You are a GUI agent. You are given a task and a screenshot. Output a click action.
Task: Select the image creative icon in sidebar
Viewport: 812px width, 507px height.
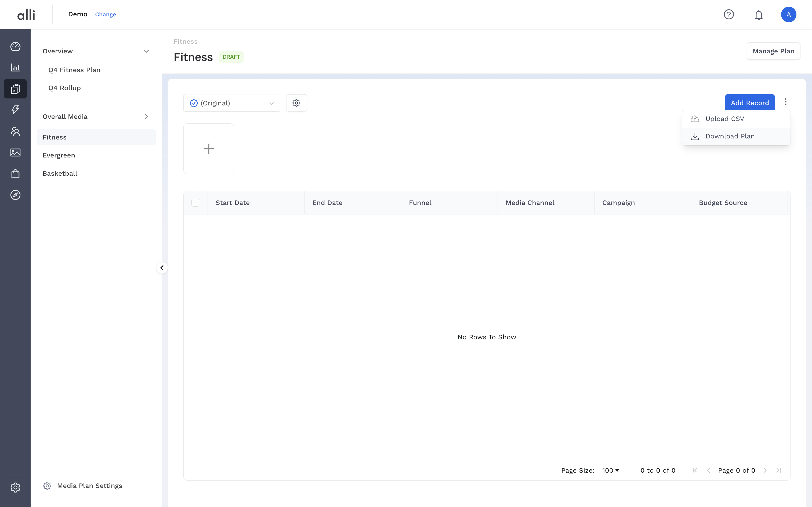[x=15, y=152]
